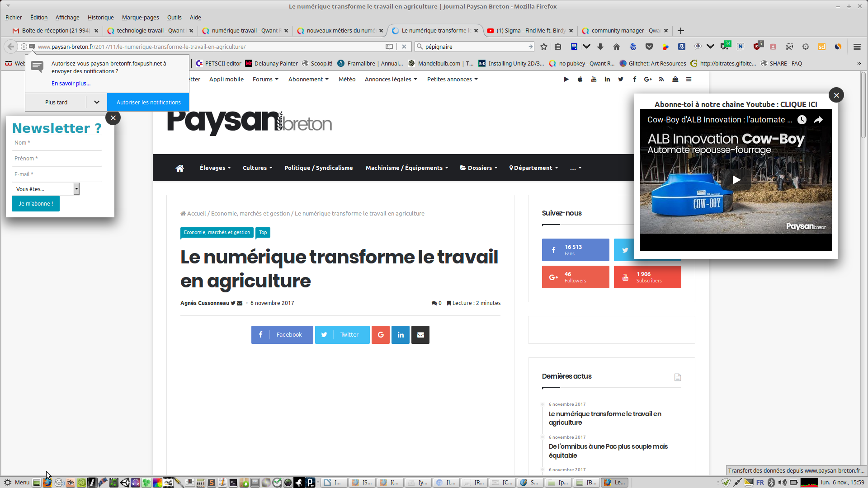Open the Watch later clock icon on video
Viewport: 868px width, 488px height.
[802, 120]
